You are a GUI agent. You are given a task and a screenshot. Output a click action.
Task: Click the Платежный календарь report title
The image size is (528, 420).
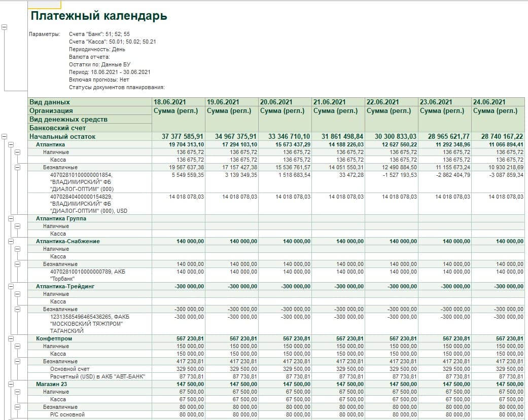coord(99,16)
